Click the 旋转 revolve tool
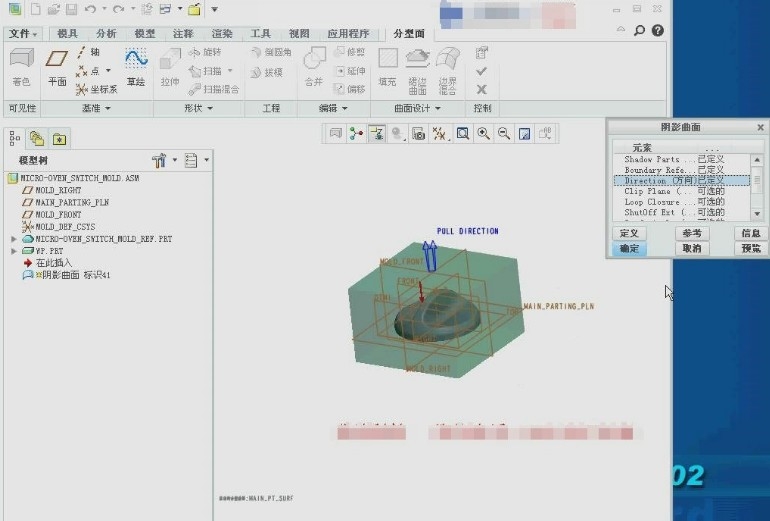 [206, 52]
